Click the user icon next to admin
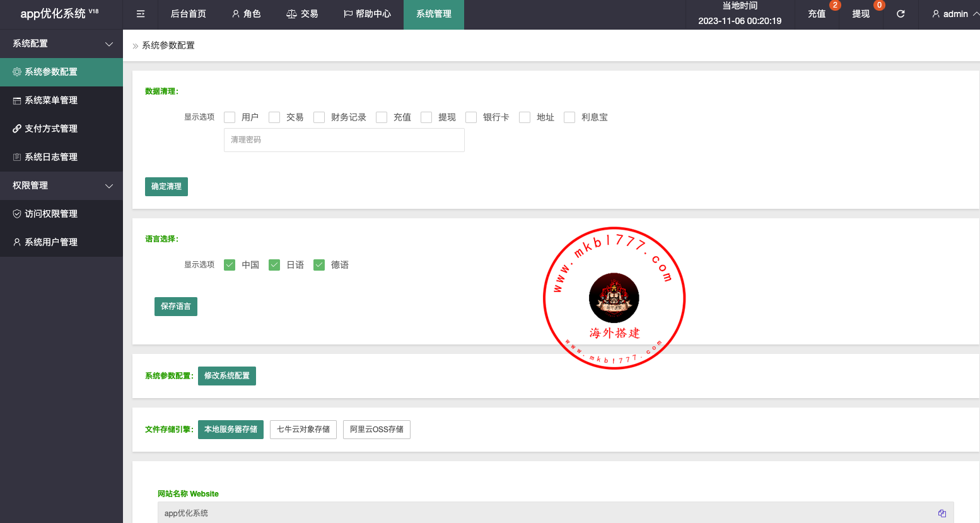Viewport: 980px width, 523px height. (936, 14)
